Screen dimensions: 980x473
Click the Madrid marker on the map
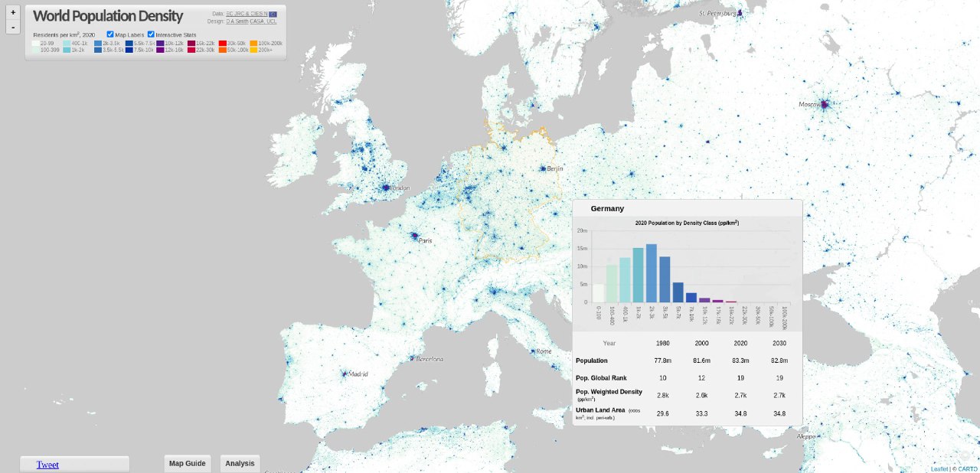(345, 374)
